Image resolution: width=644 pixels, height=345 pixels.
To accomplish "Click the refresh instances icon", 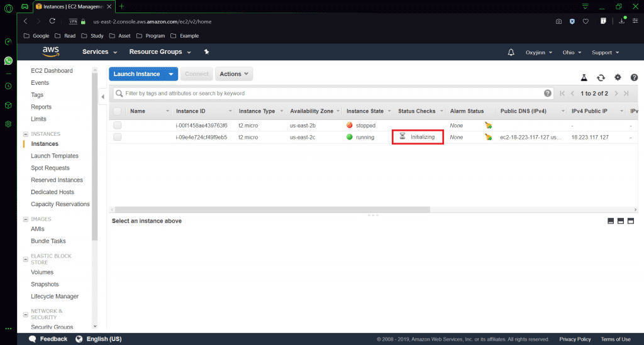I will coord(601,77).
